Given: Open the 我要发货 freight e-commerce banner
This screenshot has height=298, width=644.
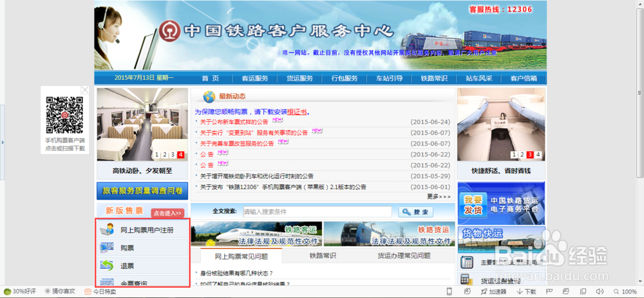Looking at the screenshot, I should pos(502,203).
